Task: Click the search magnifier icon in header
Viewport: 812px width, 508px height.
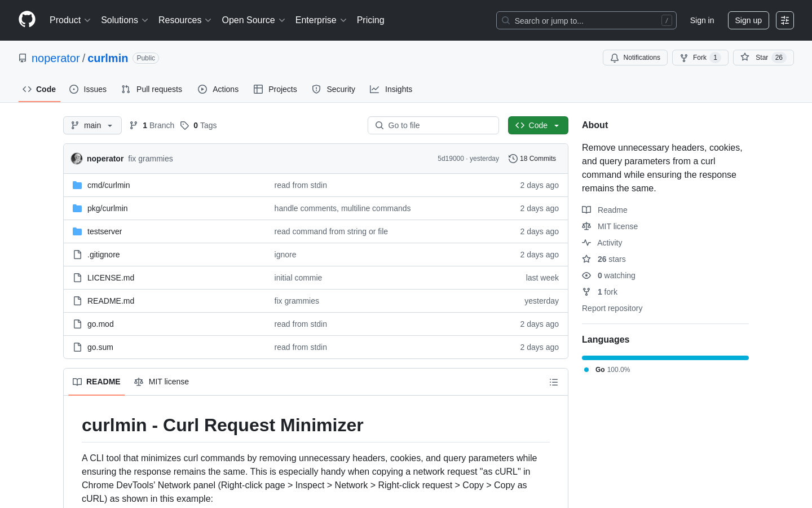Action: (x=506, y=20)
